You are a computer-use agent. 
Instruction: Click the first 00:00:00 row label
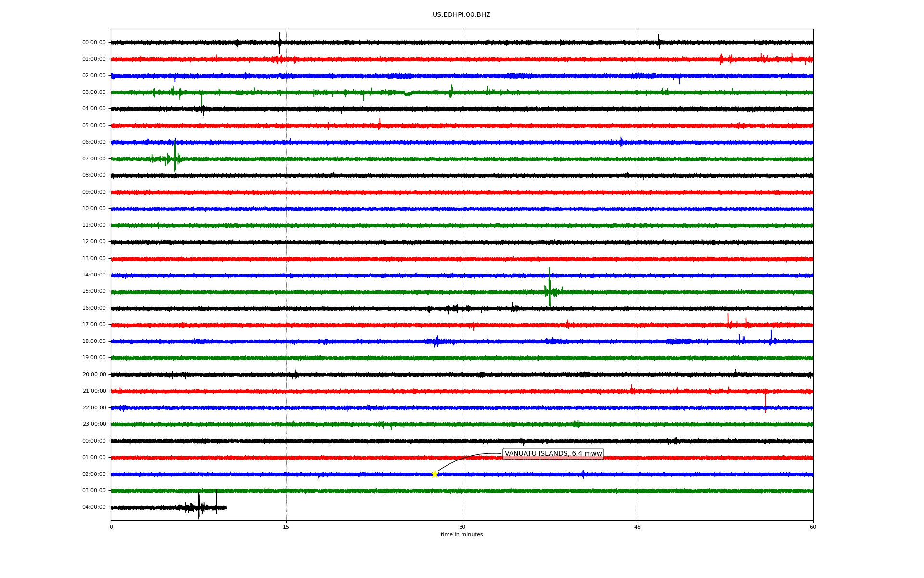[x=94, y=43]
